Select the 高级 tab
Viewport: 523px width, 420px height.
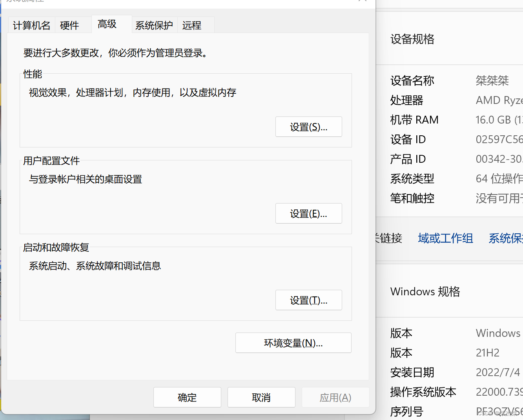106,24
